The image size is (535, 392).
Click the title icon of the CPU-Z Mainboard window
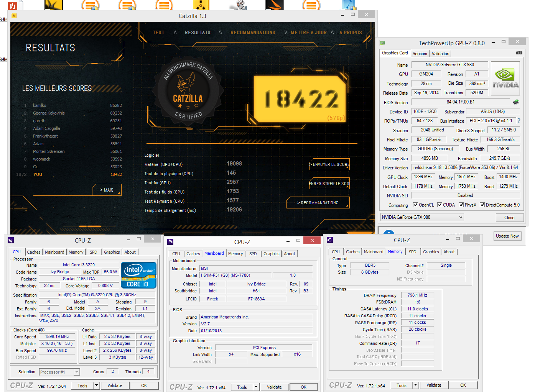(170, 242)
